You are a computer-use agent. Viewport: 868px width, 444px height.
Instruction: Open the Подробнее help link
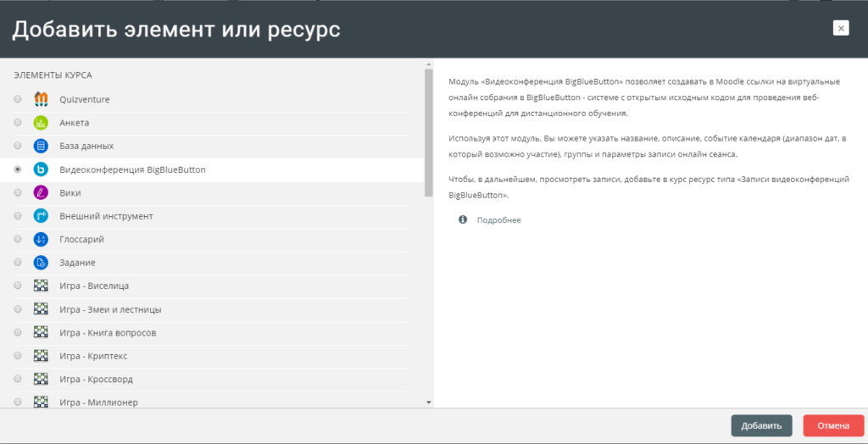(498, 220)
